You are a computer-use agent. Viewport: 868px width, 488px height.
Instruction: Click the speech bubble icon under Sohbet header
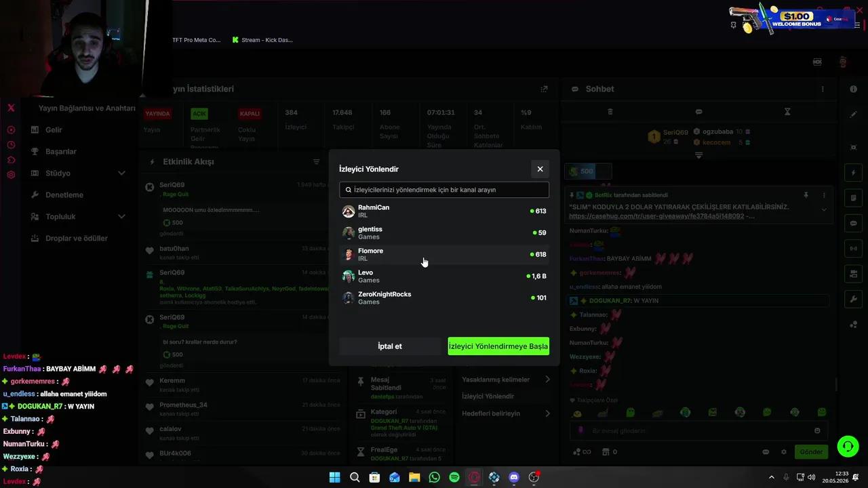(698, 112)
